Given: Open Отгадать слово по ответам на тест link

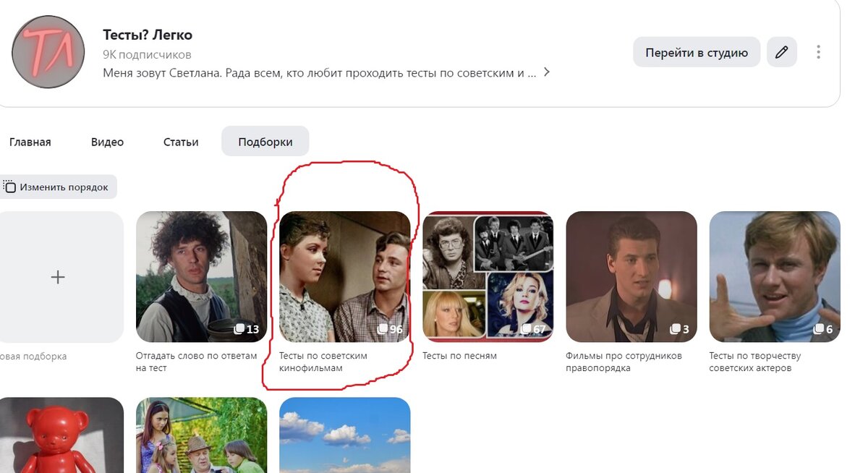Looking at the screenshot, I should pos(197,362).
